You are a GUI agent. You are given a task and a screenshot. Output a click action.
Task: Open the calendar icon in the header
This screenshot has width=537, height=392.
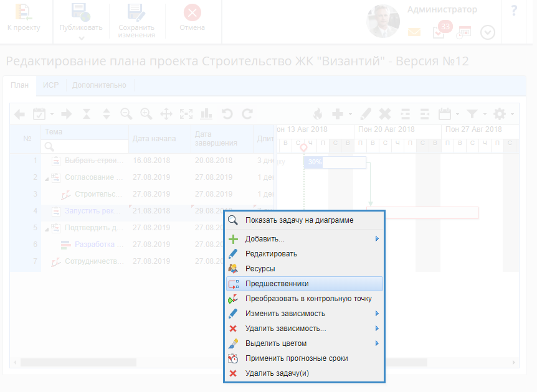point(463,32)
